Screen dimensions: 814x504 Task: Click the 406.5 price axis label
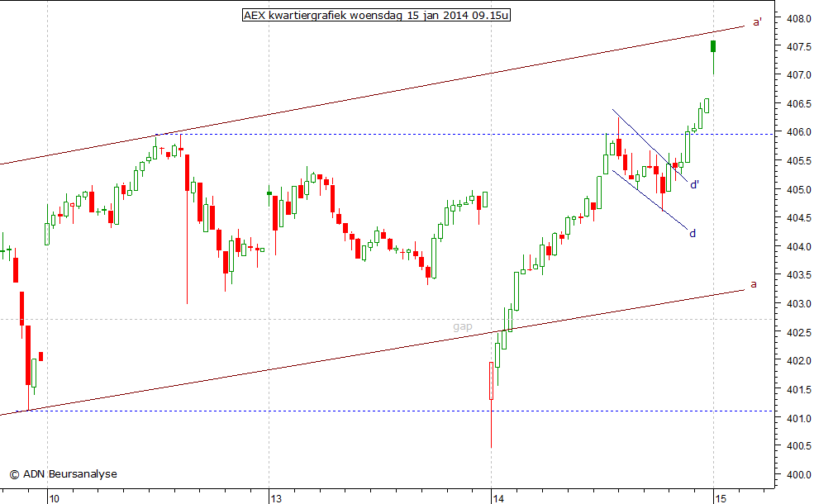click(798, 104)
